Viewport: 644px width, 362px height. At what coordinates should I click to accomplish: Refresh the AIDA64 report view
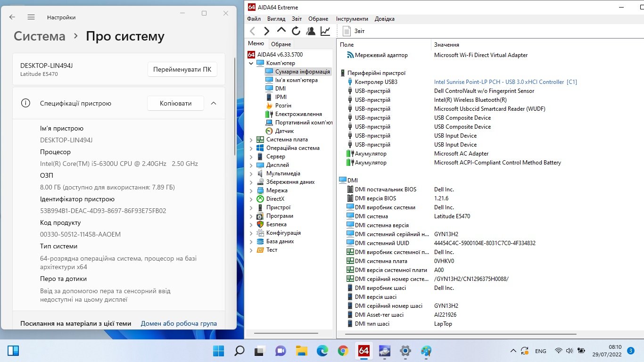click(296, 31)
